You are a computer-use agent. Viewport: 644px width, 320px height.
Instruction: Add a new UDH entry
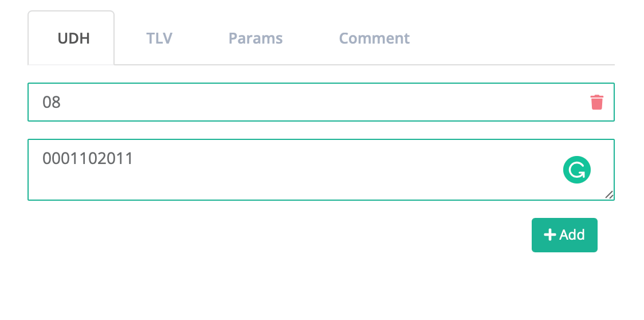pyautogui.click(x=564, y=235)
